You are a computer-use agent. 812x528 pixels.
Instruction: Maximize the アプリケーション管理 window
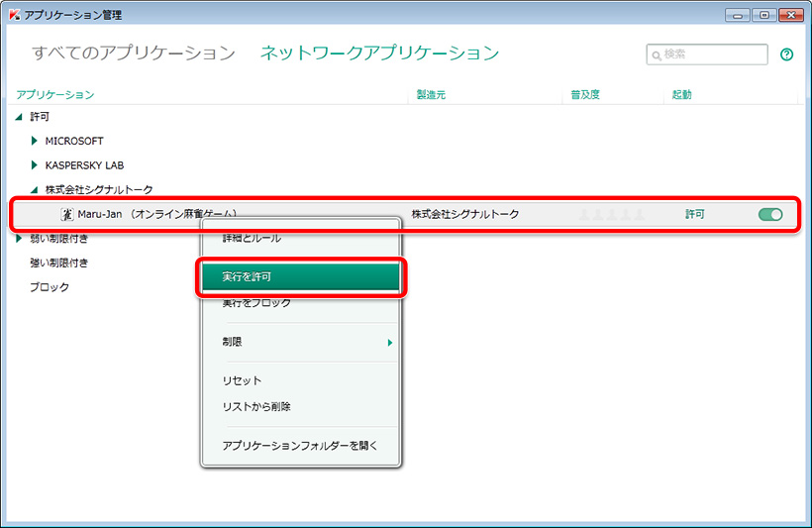pos(764,15)
